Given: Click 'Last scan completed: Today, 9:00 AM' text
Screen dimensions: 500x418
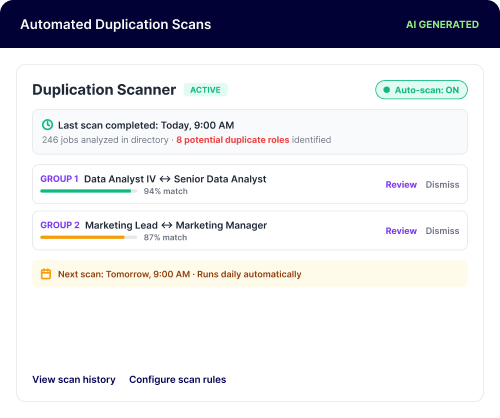Looking at the screenshot, I should [146, 125].
